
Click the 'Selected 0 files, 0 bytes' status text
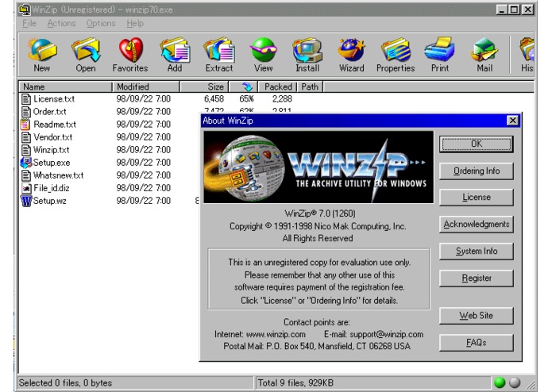[x=65, y=382]
